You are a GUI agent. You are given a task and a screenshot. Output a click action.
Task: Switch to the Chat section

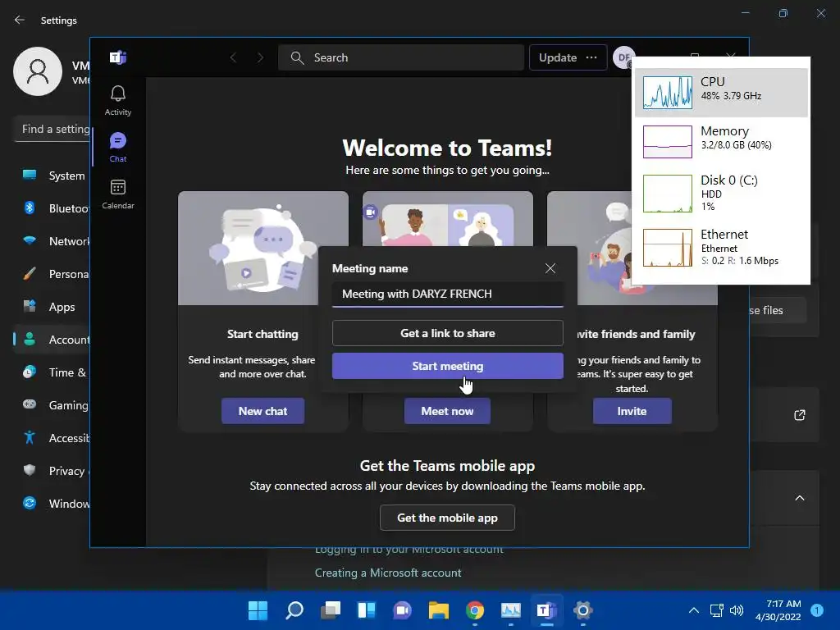tap(118, 148)
